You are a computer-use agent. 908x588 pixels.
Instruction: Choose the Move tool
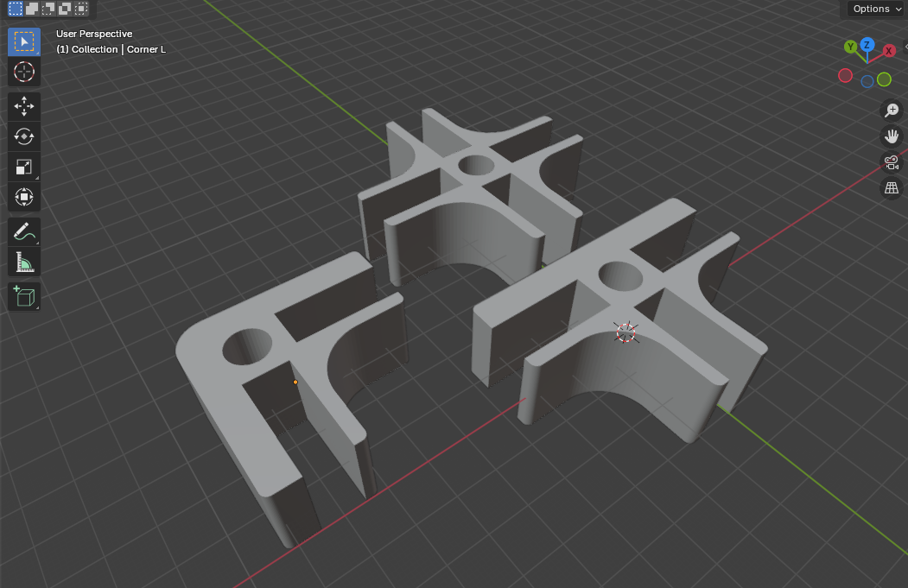point(23,106)
